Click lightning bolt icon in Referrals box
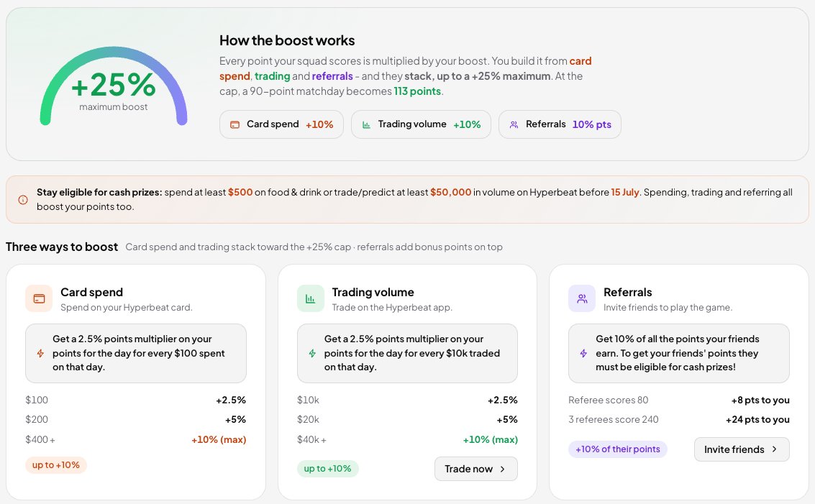This screenshot has width=815, height=504. pyautogui.click(x=583, y=353)
